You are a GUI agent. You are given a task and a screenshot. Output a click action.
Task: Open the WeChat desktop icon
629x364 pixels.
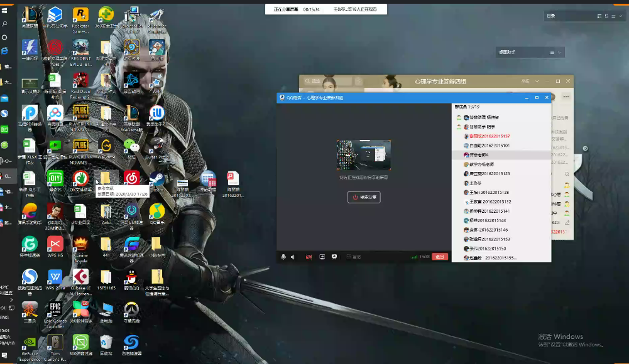(x=131, y=149)
